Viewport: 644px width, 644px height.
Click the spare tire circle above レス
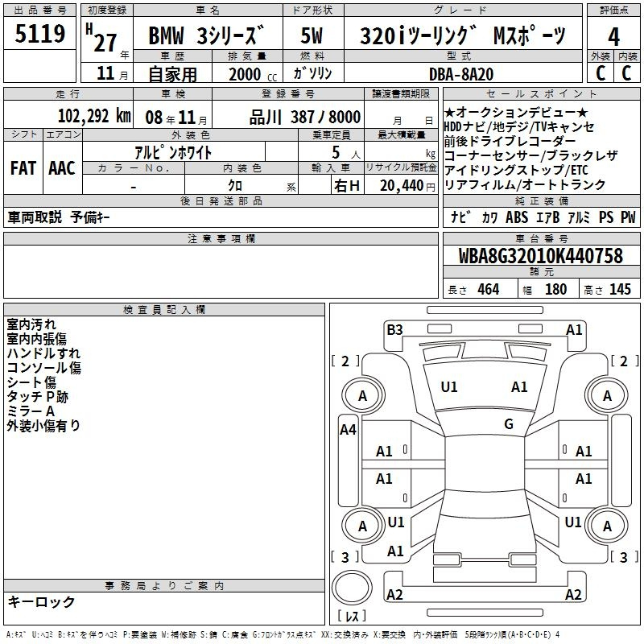(352, 588)
